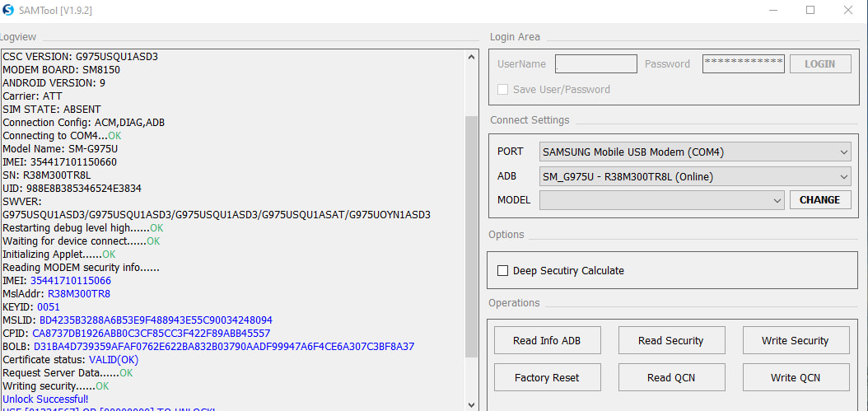The width and height of the screenshot is (868, 411).
Task: Click 'IMEI: 354417101150660' log line
Action: [x=60, y=162]
